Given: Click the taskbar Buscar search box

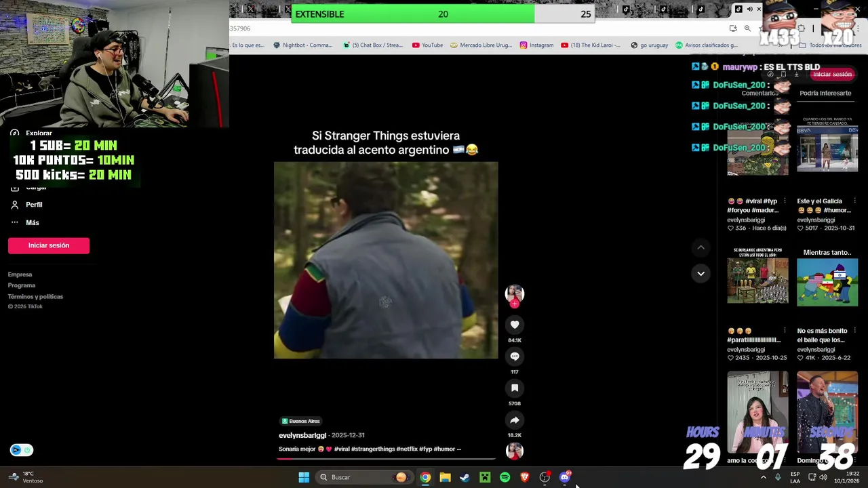Looking at the screenshot, I should 364,477.
